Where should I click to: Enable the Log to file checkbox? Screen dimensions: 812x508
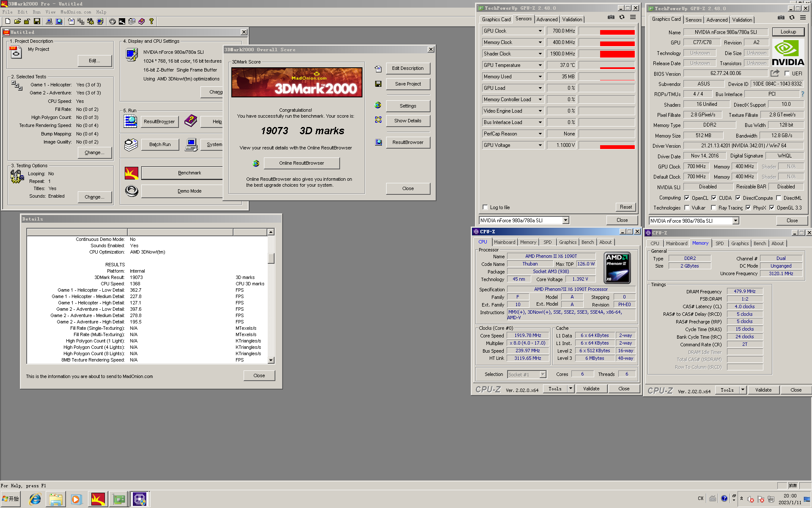click(485, 207)
